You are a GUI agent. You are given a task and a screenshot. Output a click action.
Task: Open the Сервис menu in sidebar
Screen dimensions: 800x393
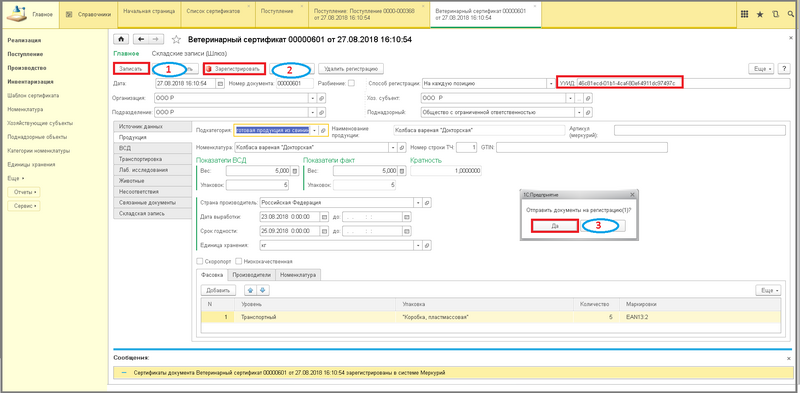24,206
